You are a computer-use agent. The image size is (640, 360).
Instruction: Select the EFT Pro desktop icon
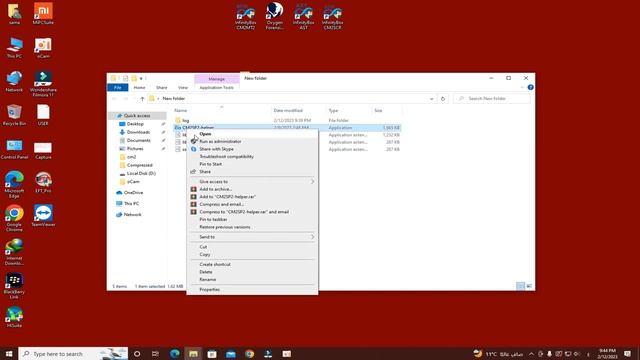[43, 182]
